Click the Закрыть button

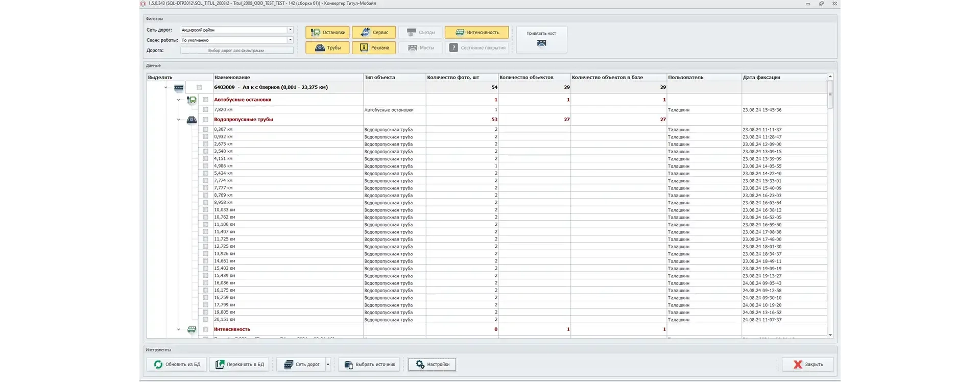[x=808, y=364]
